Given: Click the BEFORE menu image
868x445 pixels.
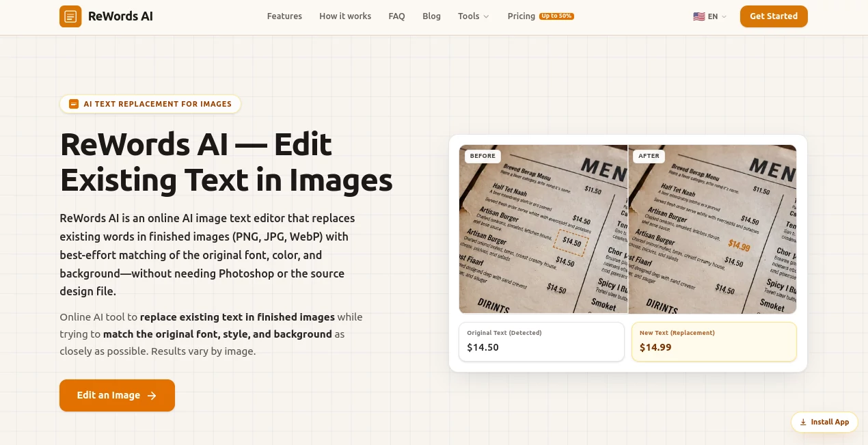Looking at the screenshot, I should click(543, 229).
